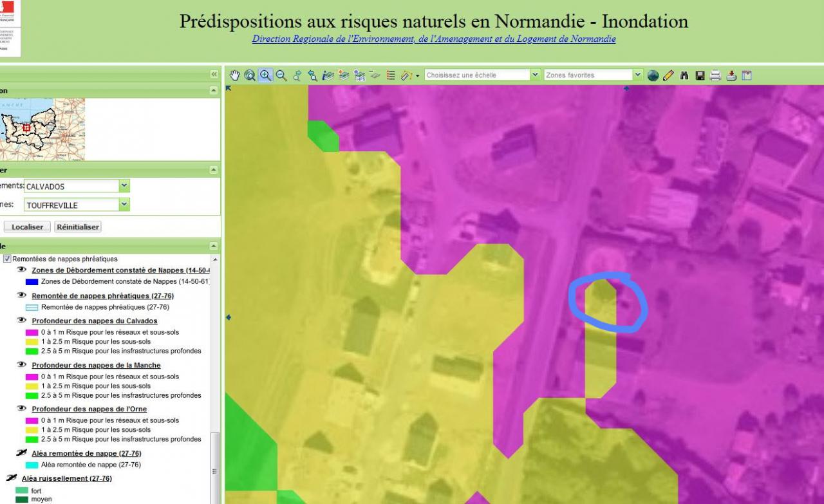
Task: Click the 'Profondeur des nappes du Calvados' title
Action: point(95,321)
